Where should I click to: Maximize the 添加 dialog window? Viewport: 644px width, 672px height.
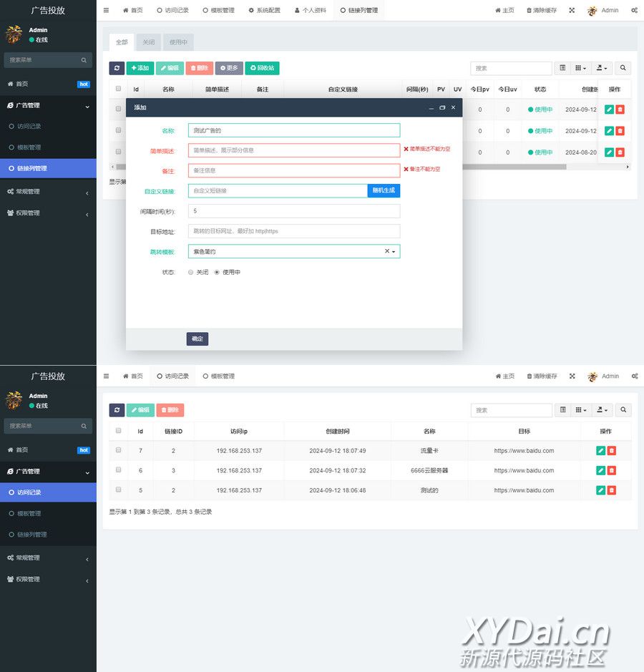(442, 107)
